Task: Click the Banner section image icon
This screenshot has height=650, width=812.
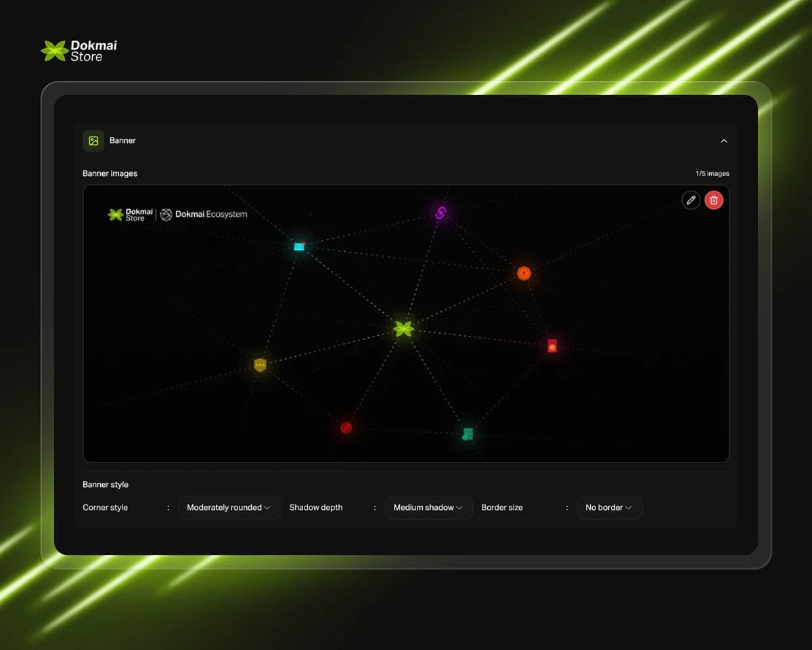Action: pos(93,141)
